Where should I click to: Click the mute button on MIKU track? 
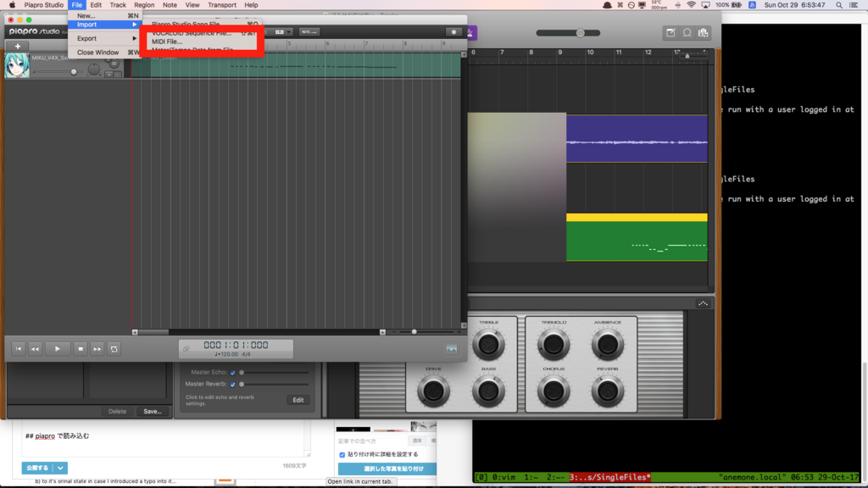114,64
